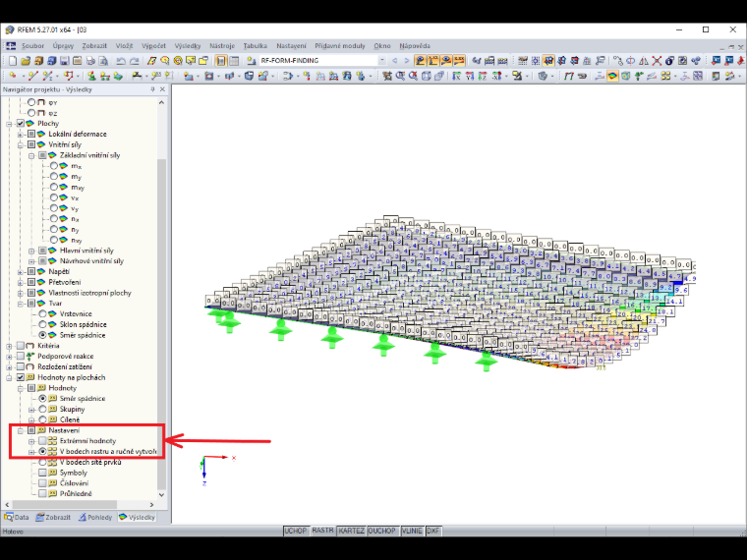747x560 pixels.
Task: Toggle the UCHOP status bar button
Action: pos(296,531)
